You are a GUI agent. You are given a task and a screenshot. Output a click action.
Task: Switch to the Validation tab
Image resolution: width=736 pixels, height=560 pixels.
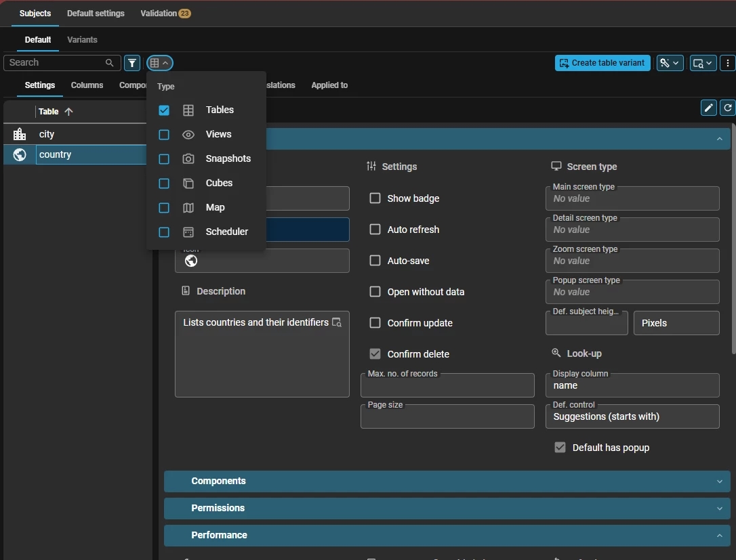165,14
